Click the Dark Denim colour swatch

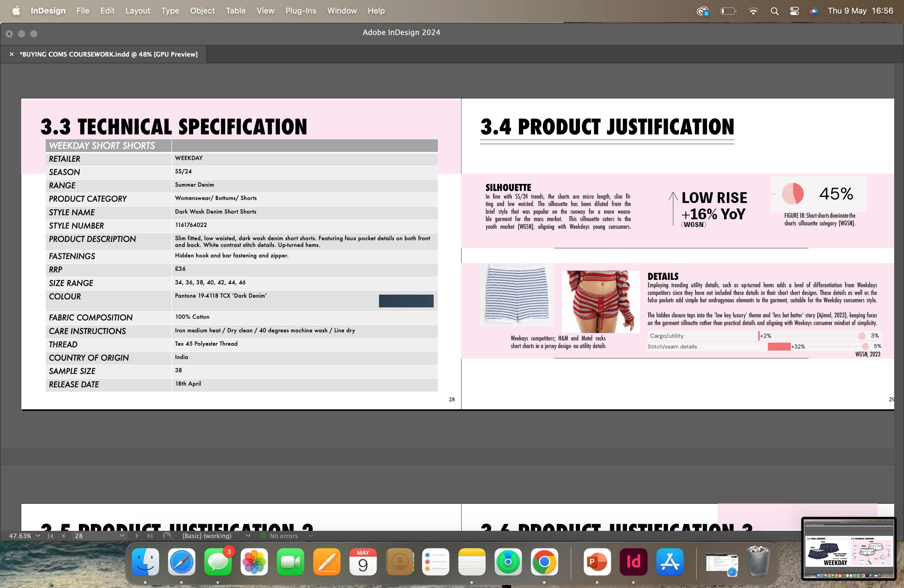(x=406, y=301)
